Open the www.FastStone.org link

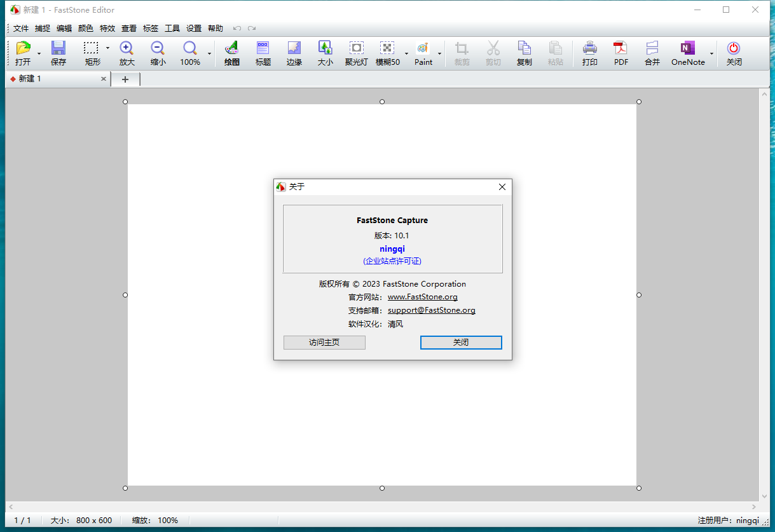423,297
